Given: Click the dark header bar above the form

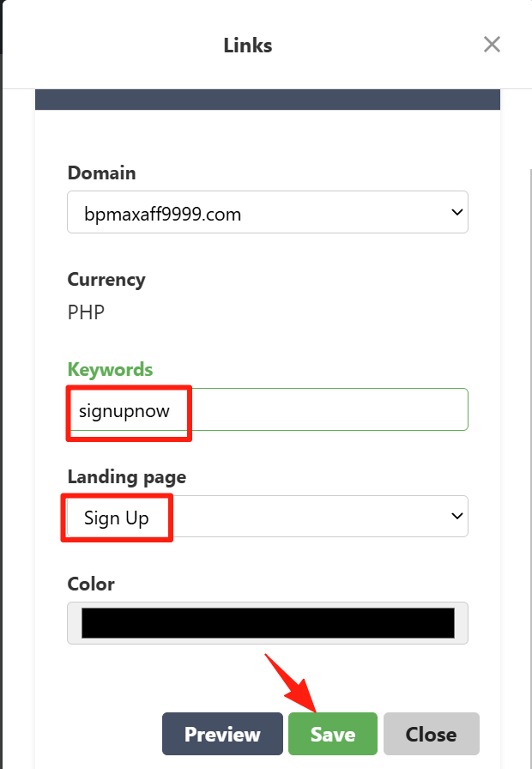Looking at the screenshot, I should (x=267, y=100).
